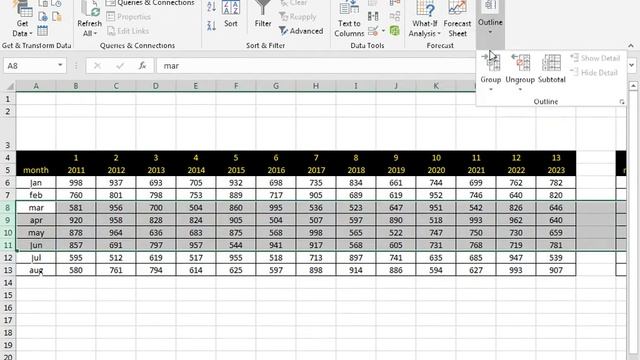The image size is (640, 360).
Task: Select the aug cell
Action: click(x=36, y=270)
